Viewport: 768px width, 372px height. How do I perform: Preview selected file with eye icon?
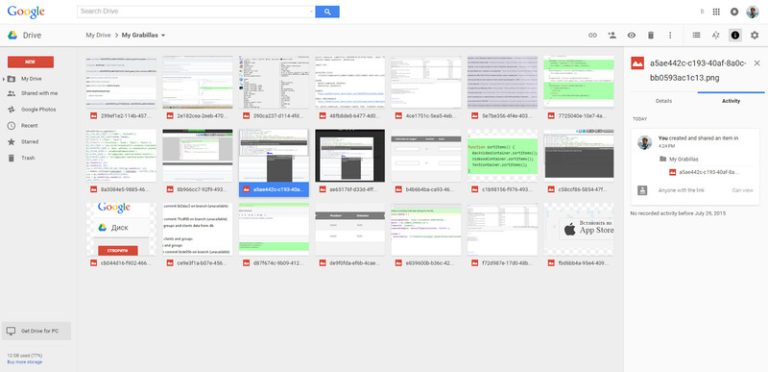point(631,35)
